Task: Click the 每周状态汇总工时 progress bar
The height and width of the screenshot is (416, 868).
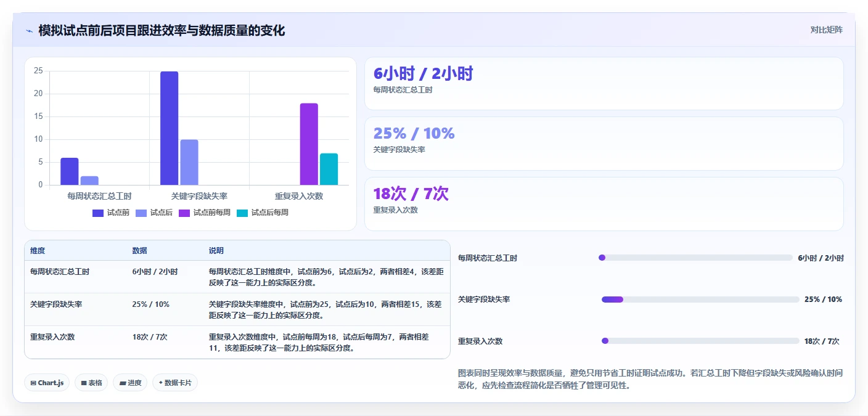Action: point(695,258)
